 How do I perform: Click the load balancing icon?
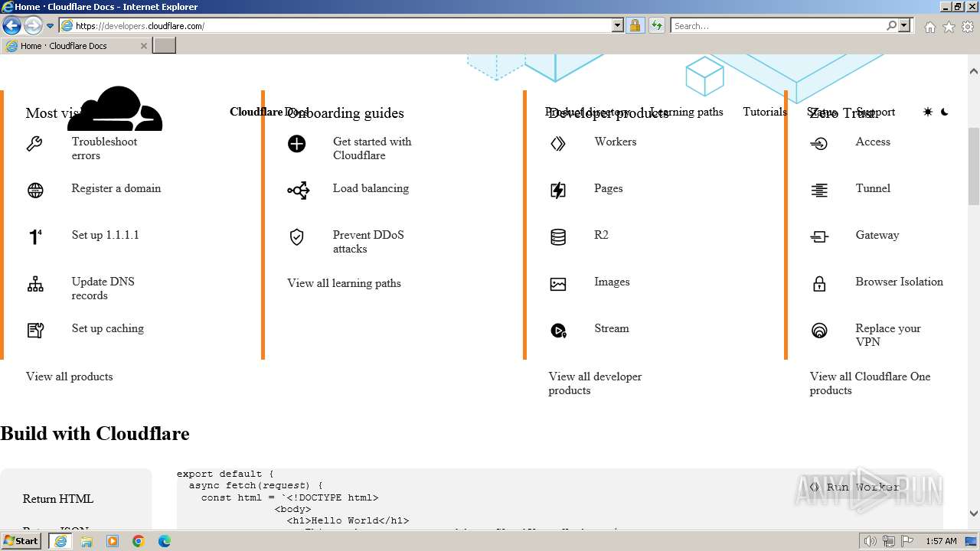tap(298, 191)
